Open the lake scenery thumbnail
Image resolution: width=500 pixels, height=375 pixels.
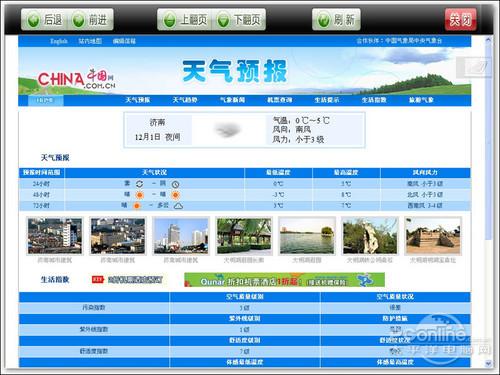(x=307, y=236)
